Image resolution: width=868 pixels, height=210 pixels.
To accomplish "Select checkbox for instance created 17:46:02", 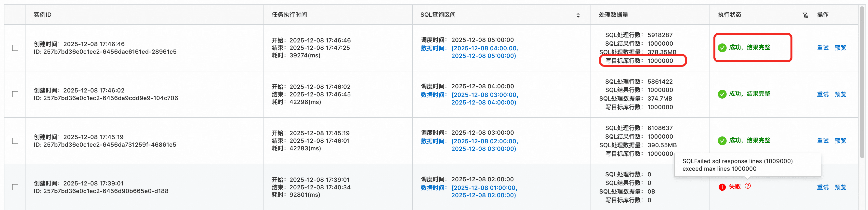I will [x=15, y=94].
